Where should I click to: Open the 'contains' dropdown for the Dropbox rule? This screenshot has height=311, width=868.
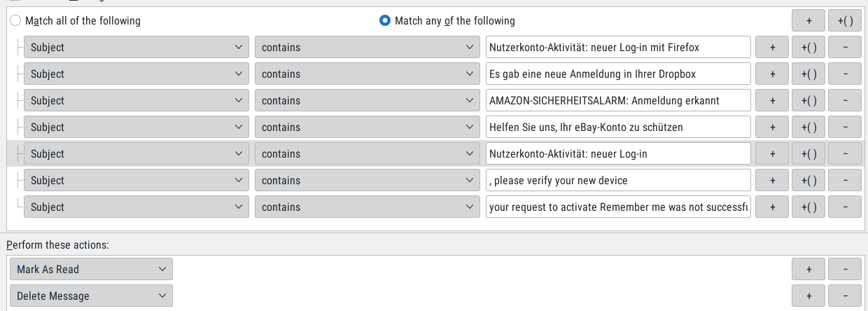367,74
